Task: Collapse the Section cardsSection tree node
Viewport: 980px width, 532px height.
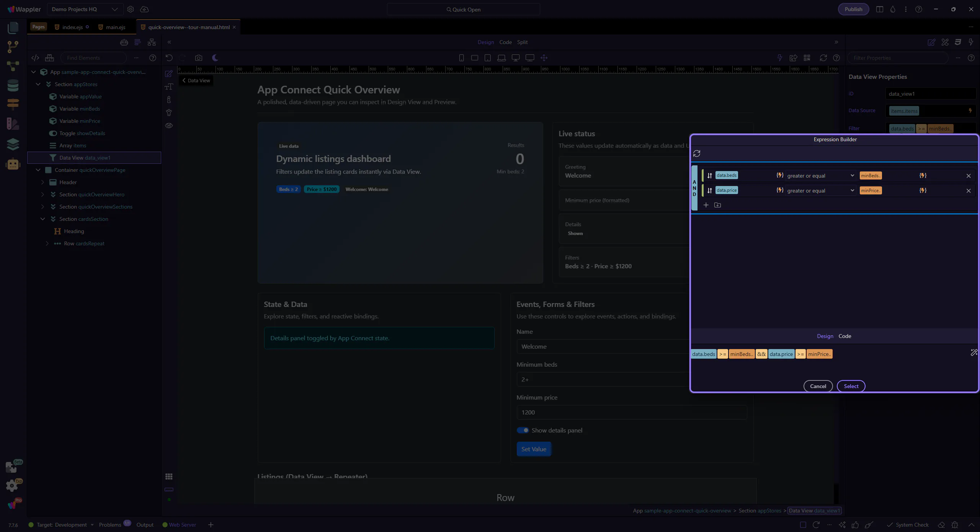Action: coord(43,219)
